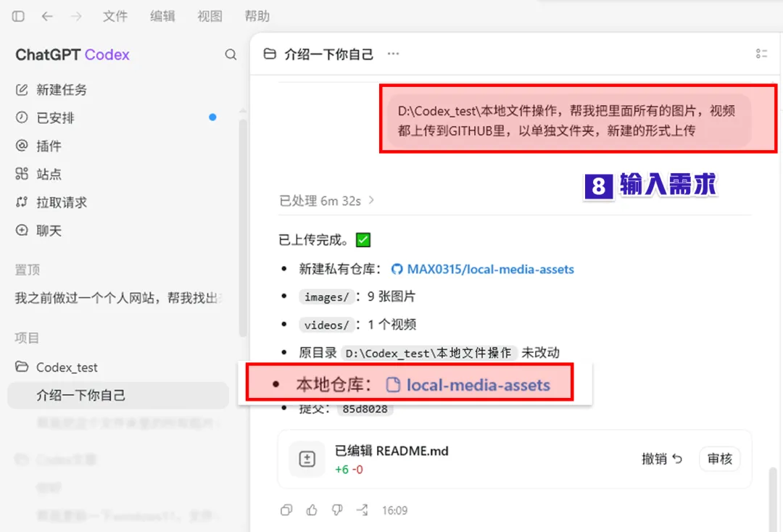Click the sidebar vertical scrollbar
The width and height of the screenshot is (783, 532).
(x=243, y=228)
